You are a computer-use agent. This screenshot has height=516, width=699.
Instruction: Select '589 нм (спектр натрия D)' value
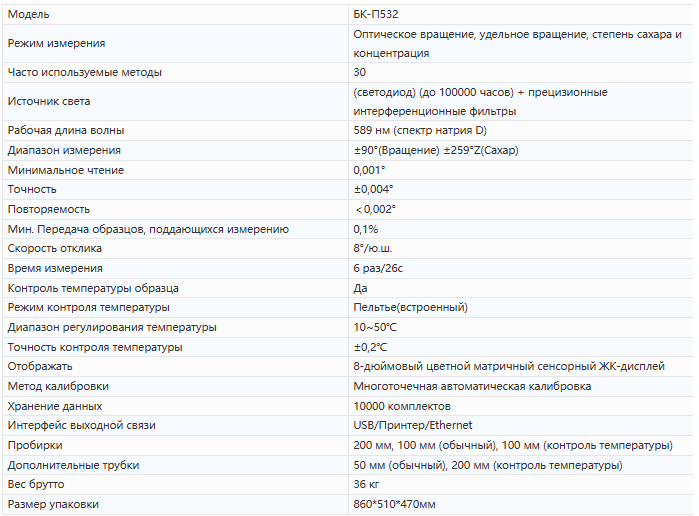(x=420, y=130)
